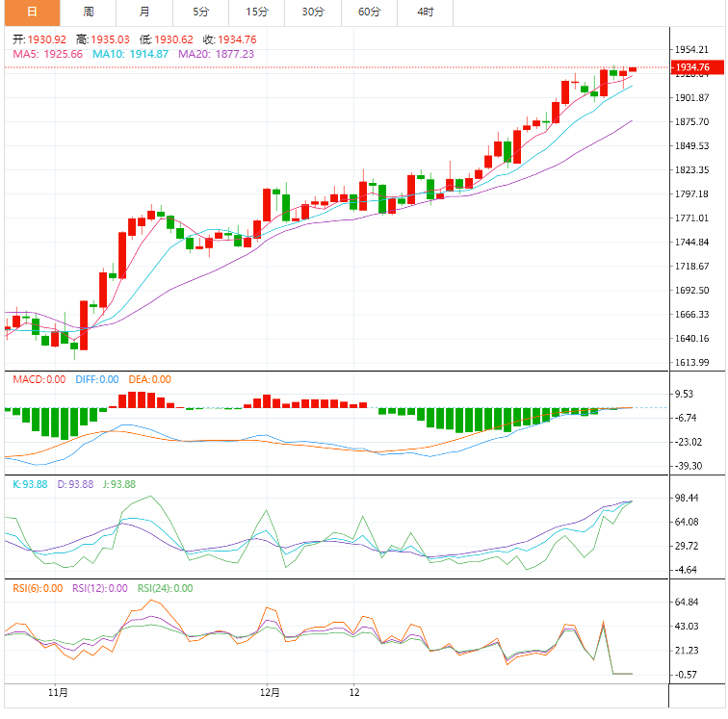Click the RSI(12) indicator label
This screenshot has height=719, width=728.
[x=100, y=588]
